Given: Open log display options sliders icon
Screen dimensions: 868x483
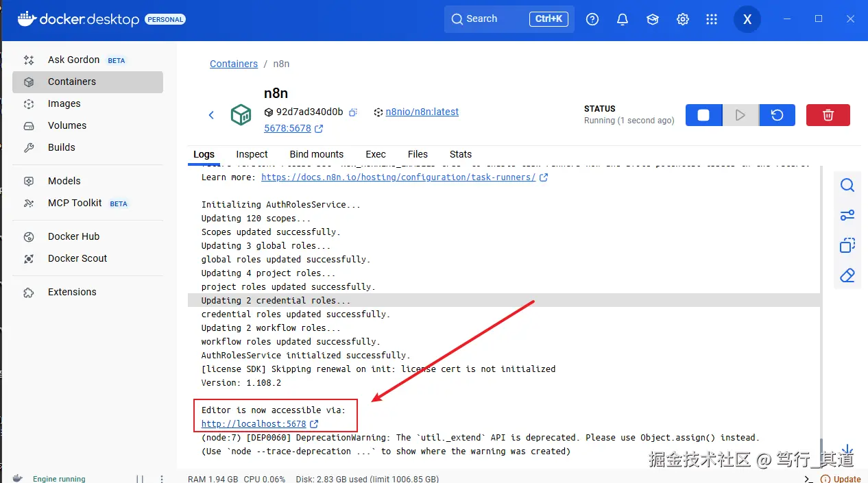Looking at the screenshot, I should pyautogui.click(x=847, y=215).
